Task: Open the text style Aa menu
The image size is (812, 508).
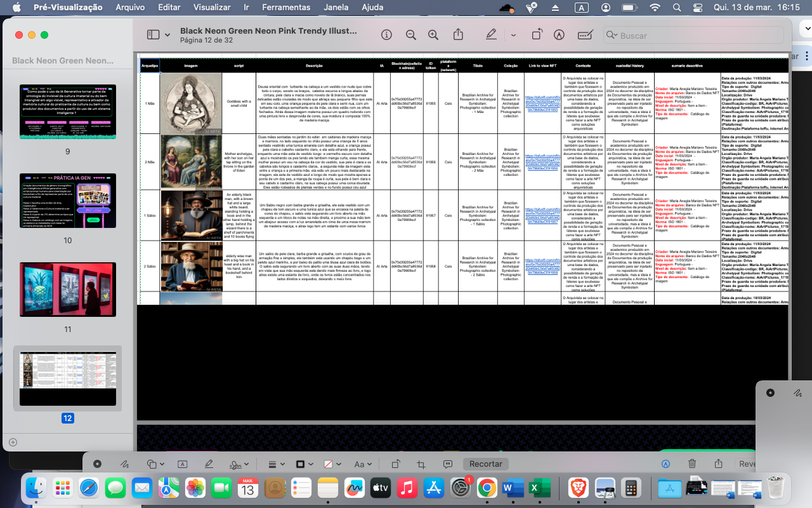Action: (x=363, y=464)
